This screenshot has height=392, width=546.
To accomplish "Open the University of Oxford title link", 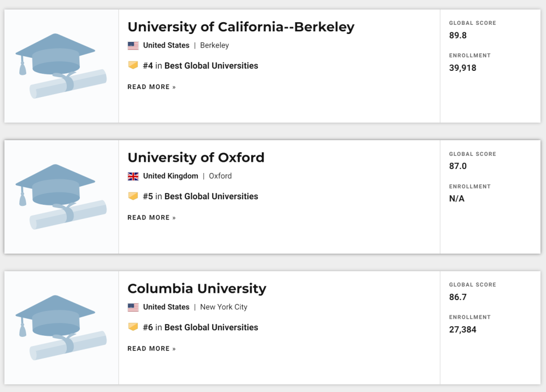I will point(196,157).
